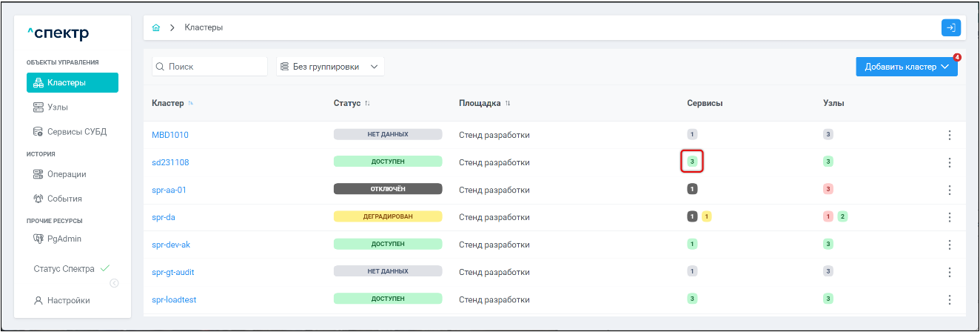Click the Поиск search field
The height and width of the screenshot is (332, 980).
tap(209, 67)
